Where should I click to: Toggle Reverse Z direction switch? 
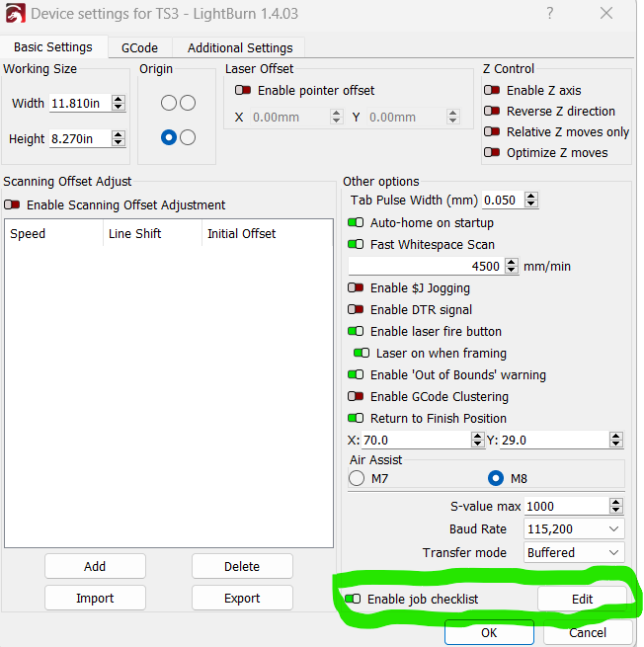click(x=492, y=111)
